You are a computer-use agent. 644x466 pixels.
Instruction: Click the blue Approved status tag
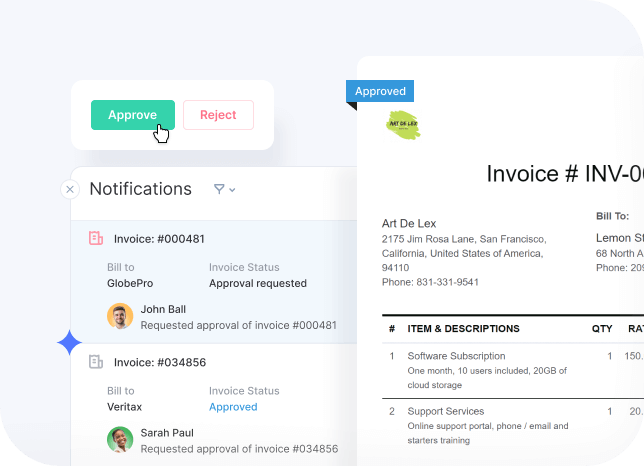[x=380, y=91]
